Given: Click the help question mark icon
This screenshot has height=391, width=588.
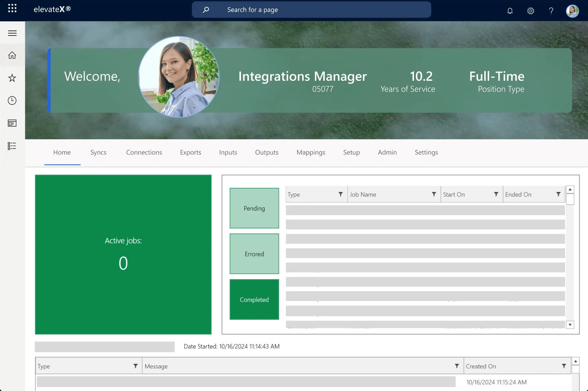Looking at the screenshot, I should pyautogui.click(x=551, y=11).
